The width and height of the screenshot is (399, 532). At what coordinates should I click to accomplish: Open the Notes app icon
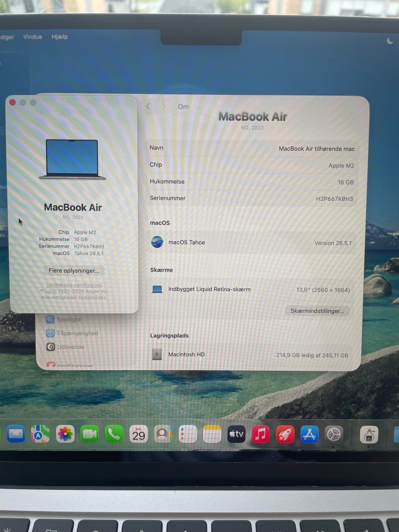(212, 434)
